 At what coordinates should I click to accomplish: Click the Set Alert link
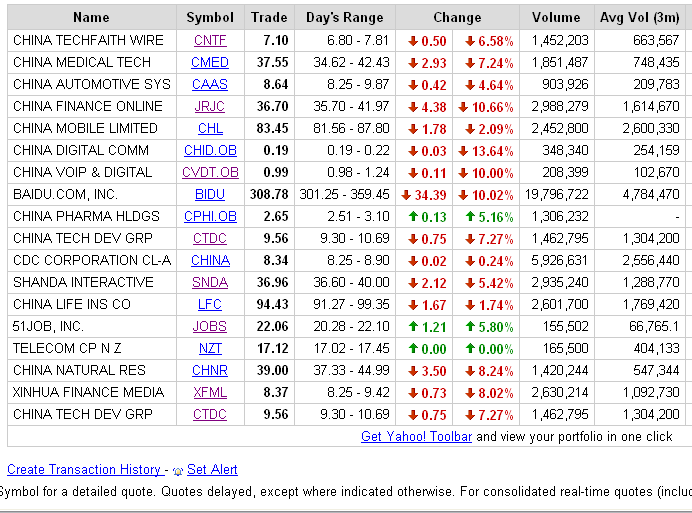(212, 469)
